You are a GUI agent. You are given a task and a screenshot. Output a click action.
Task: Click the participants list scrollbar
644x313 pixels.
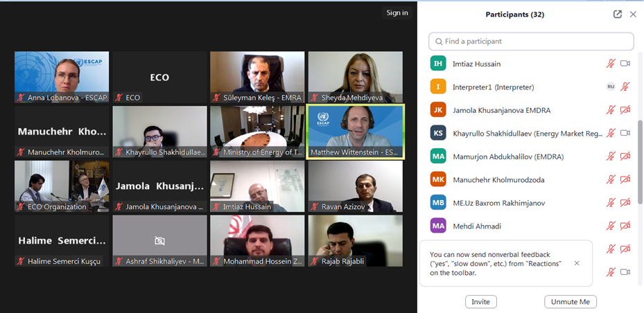pyautogui.click(x=641, y=161)
